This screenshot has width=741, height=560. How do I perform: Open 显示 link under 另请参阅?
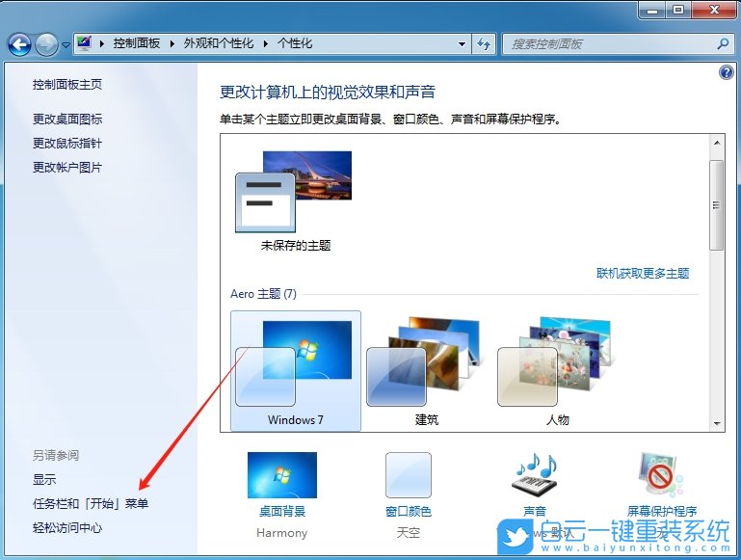pos(44,480)
